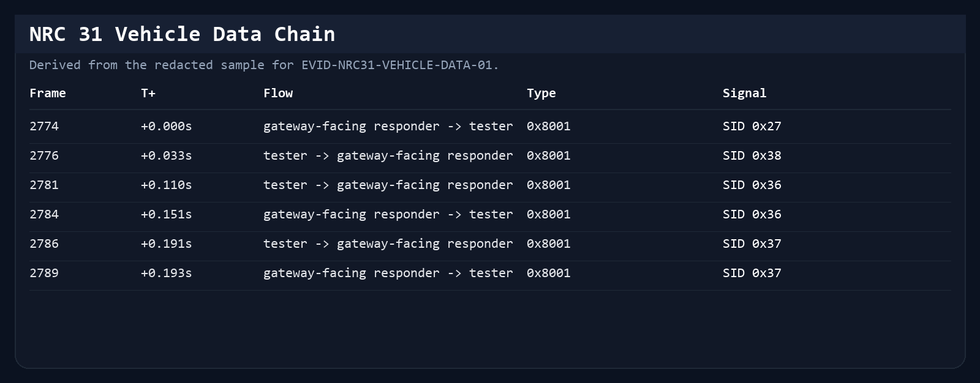The image size is (980, 383).
Task: Click the +0.110s timestamp
Action: [167, 185]
